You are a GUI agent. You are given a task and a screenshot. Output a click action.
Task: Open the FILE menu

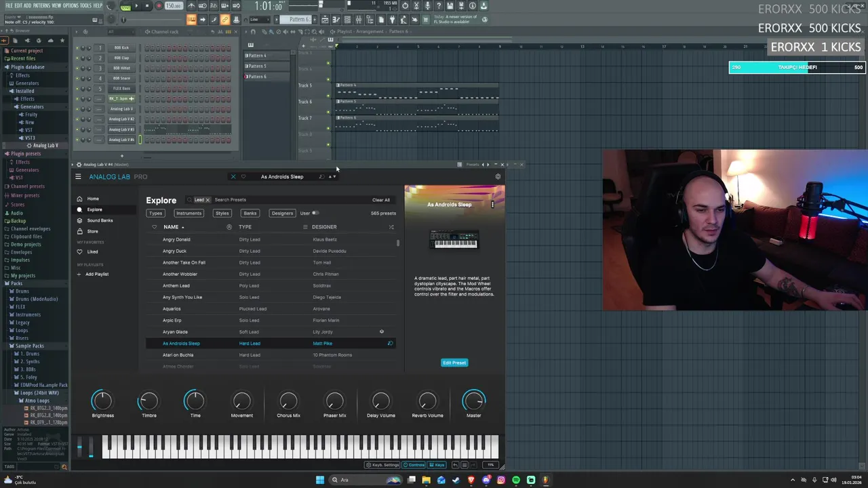click(9, 5)
